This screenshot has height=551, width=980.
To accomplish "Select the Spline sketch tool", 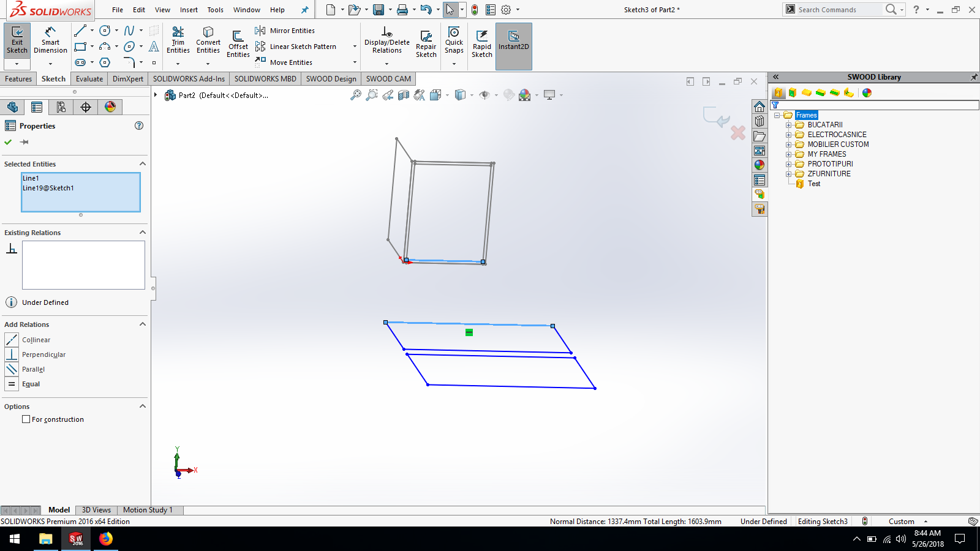I will (x=129, y=31).
